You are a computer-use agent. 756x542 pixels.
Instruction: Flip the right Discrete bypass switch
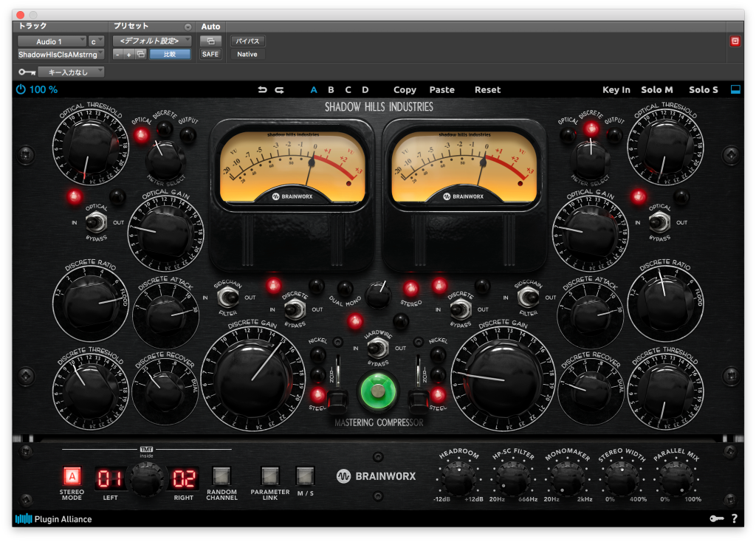tap(461, 309)
